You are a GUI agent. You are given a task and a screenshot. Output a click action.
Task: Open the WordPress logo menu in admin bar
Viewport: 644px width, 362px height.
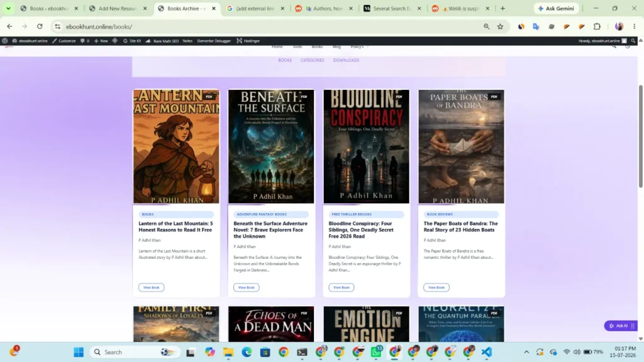(5, 41)
